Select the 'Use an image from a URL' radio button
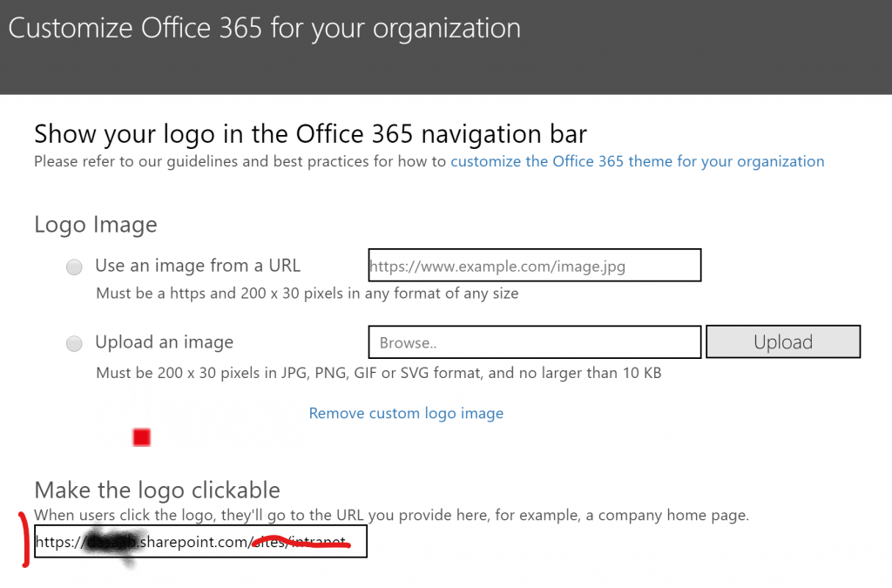 pyautogui.click(x=74, y=267)
